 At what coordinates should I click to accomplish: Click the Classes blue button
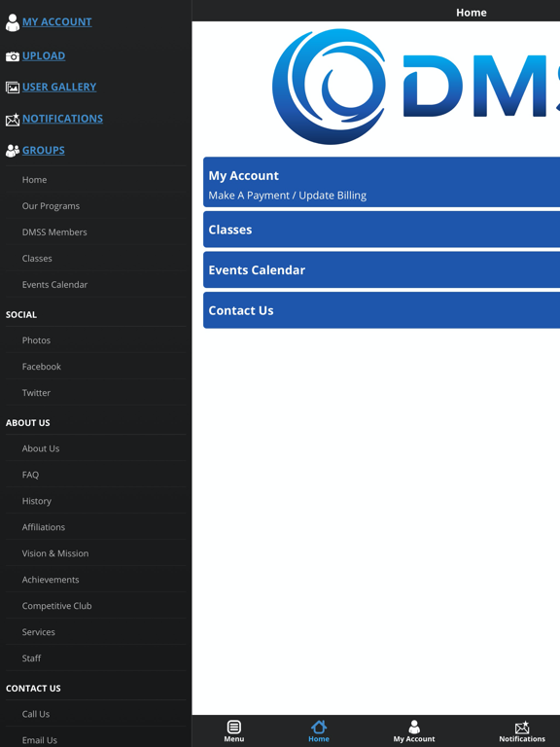click(x=381, y=230)
